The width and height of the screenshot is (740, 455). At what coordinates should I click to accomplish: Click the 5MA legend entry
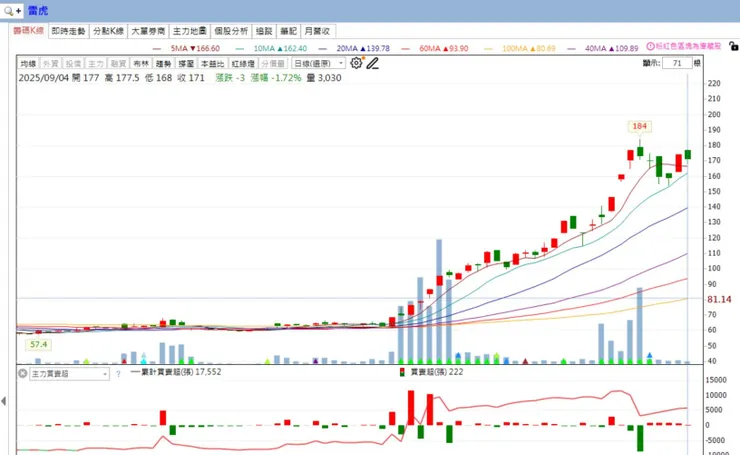pyautogui.click(x=186, y=48)
